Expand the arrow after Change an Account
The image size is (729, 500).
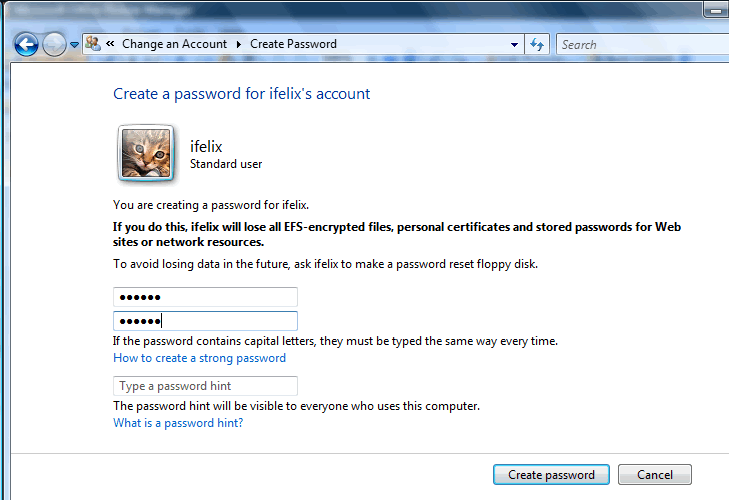tap(238, 44)
